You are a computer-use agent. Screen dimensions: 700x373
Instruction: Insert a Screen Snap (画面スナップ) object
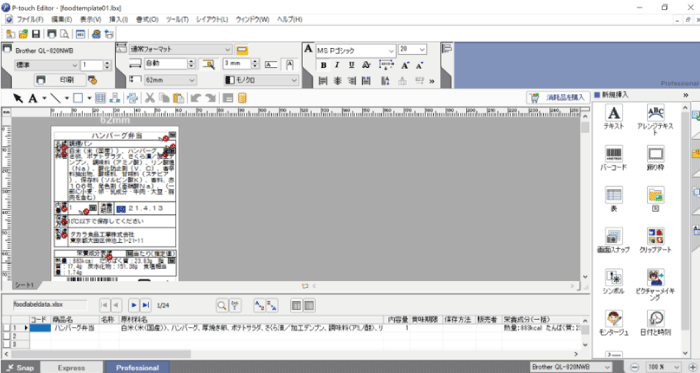pos(613,240)
